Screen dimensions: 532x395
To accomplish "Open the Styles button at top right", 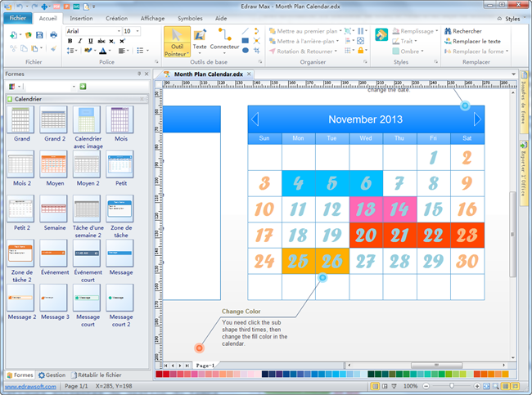I will point(512,19).
